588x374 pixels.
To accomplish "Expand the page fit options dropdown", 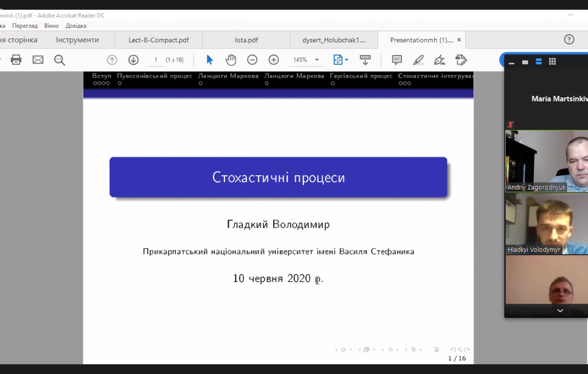I will click(346, 60).
